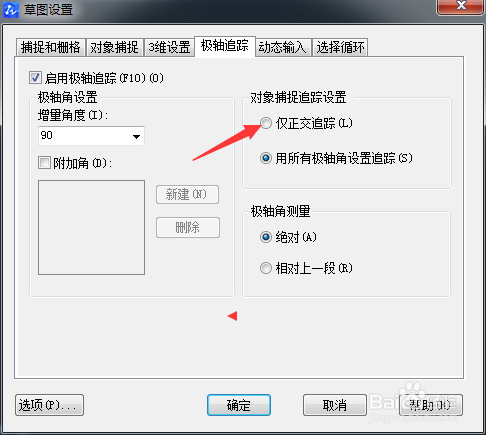Choose 绝对 polar angle measurement
The width and height of the screenshot is (486, 435).
(266, 237)
